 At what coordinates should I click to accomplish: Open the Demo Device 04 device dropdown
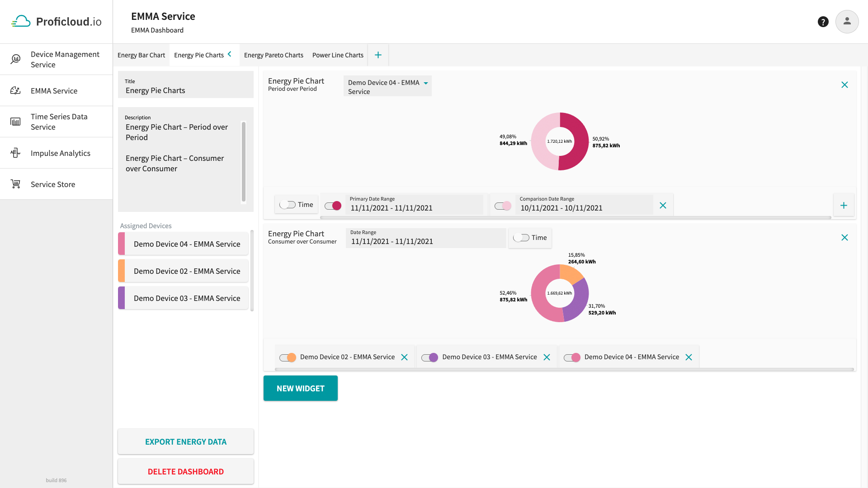coord(387,86)
